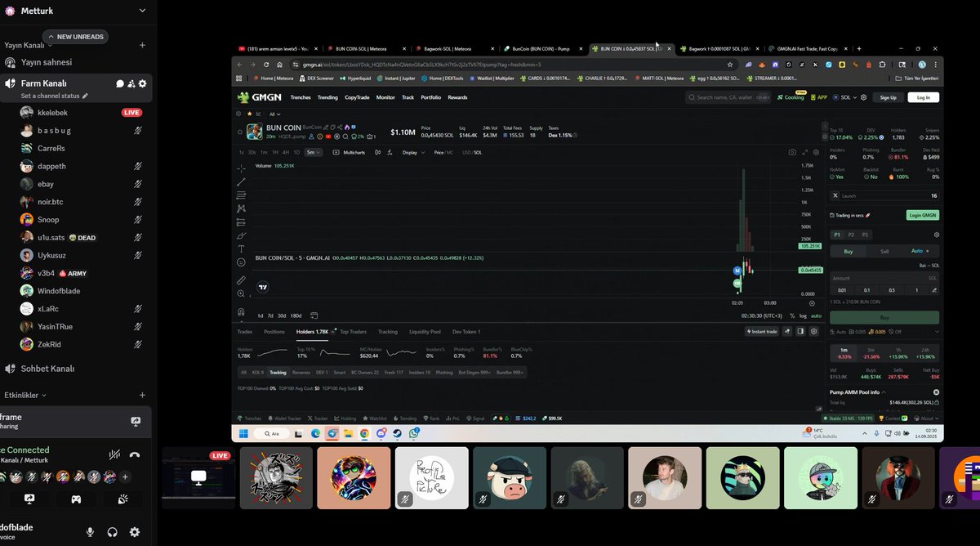Select the chart zoom-in tool

pos(241,293)
